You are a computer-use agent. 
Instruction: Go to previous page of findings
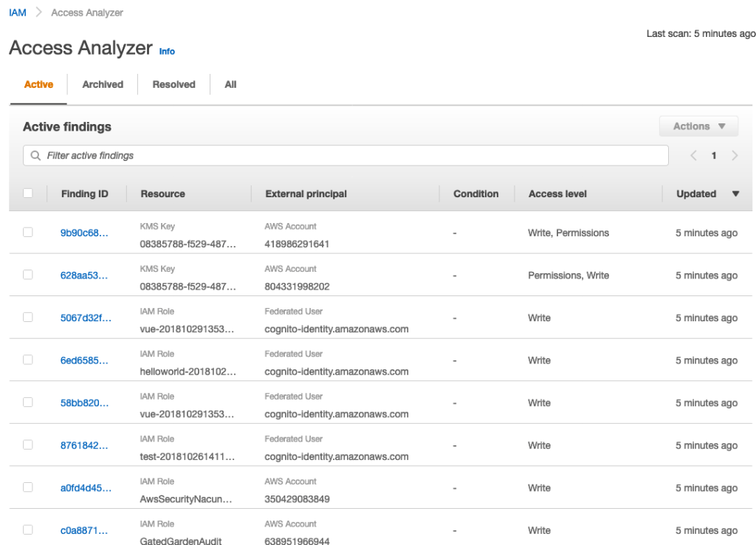point(693,156)
